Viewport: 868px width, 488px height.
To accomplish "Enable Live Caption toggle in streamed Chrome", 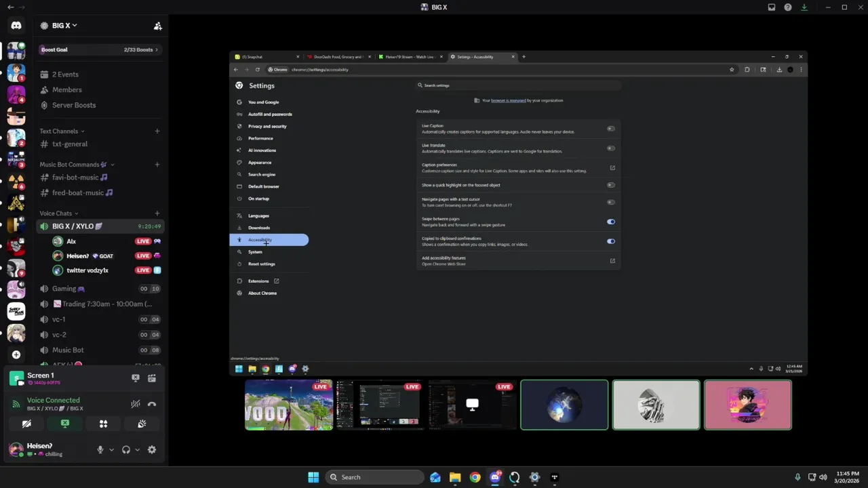I will (611, 129).
